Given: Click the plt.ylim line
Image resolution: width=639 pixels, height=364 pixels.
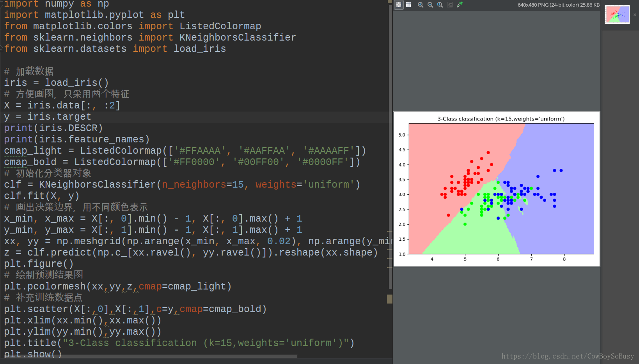Looking at the screenshot, I should [83, 332].
